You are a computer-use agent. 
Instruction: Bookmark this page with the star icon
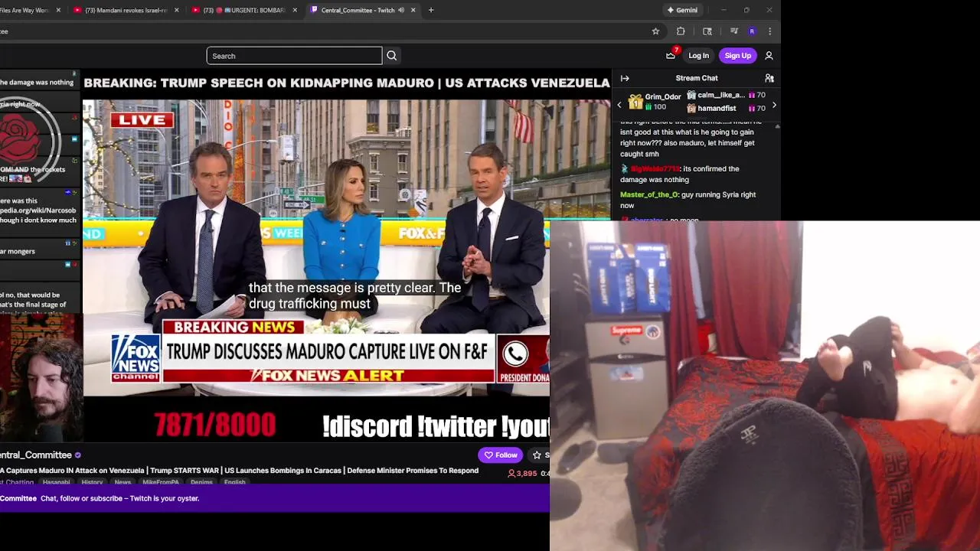[655, 31]
